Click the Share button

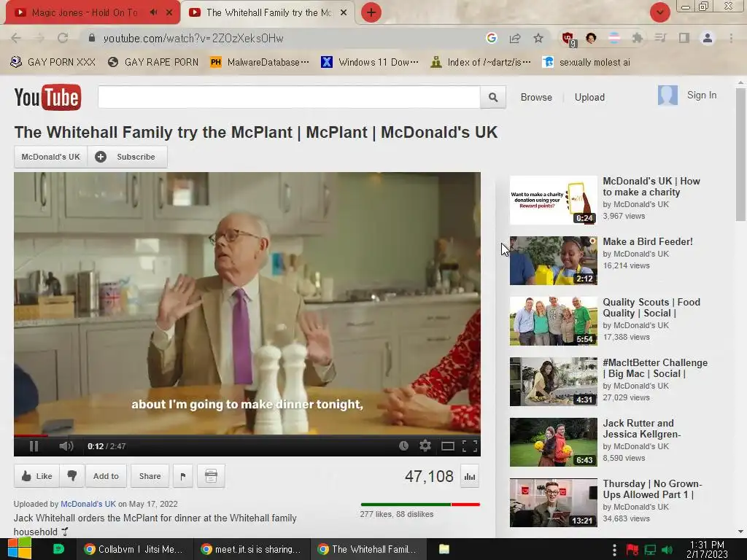point(150,475)
